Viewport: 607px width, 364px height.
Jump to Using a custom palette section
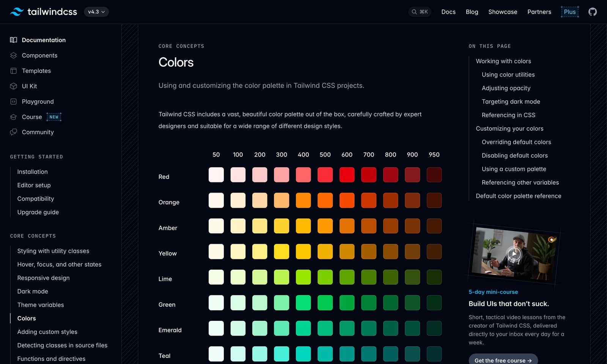coord(514,169)
